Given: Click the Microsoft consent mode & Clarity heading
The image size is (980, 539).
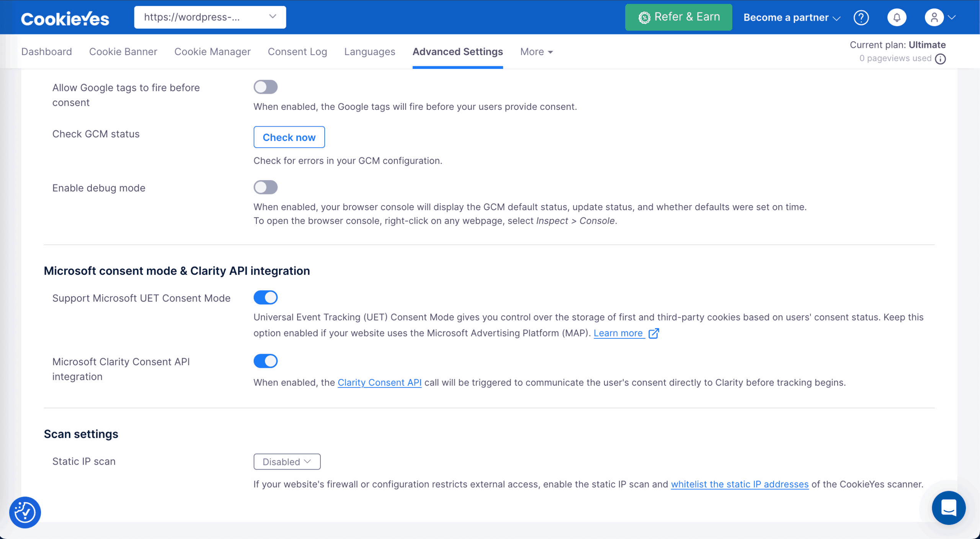Looking at the screenshot, I should 177,271.
